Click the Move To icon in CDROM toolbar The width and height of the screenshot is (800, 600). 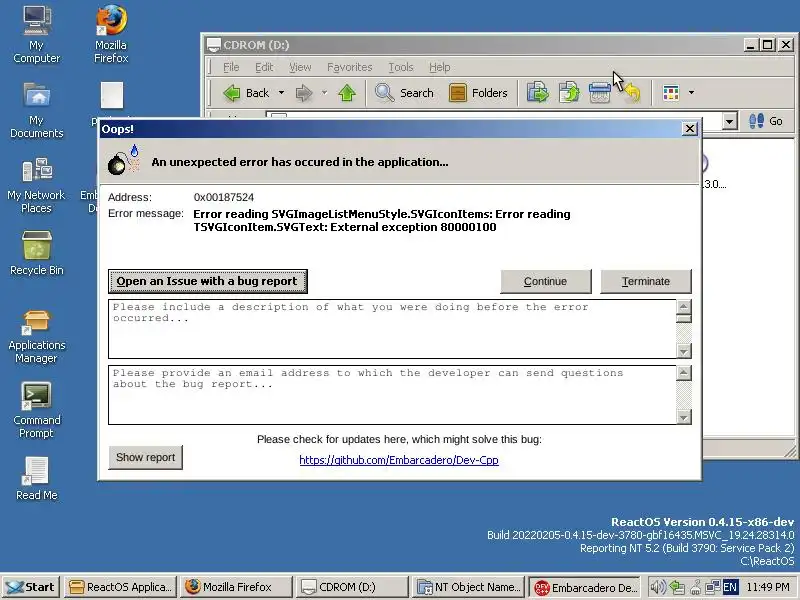[x=537, y=93]
